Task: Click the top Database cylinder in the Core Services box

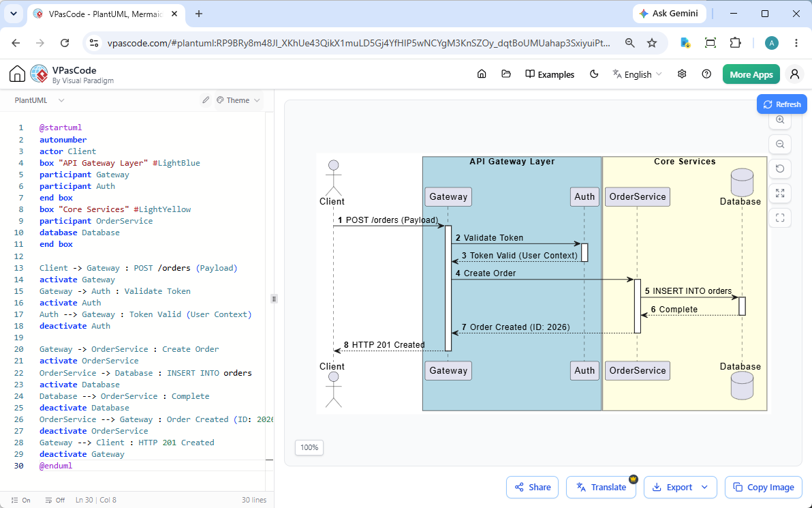Action: pos(742,183)
